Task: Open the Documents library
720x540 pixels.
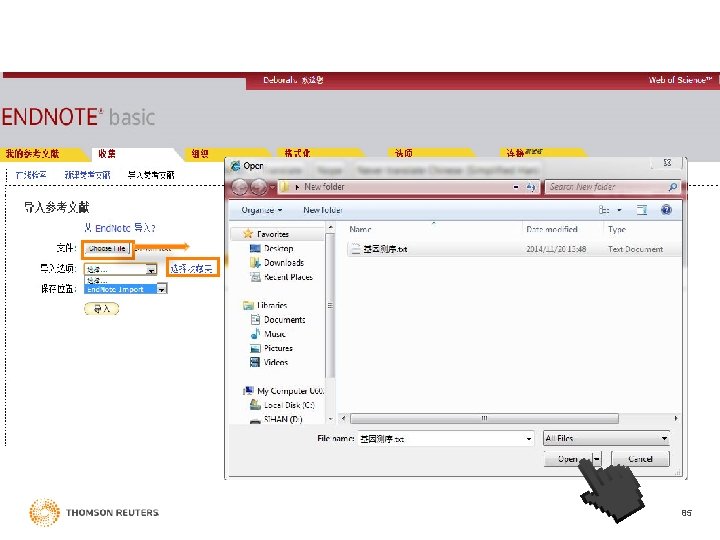Action: pos(284,320)
